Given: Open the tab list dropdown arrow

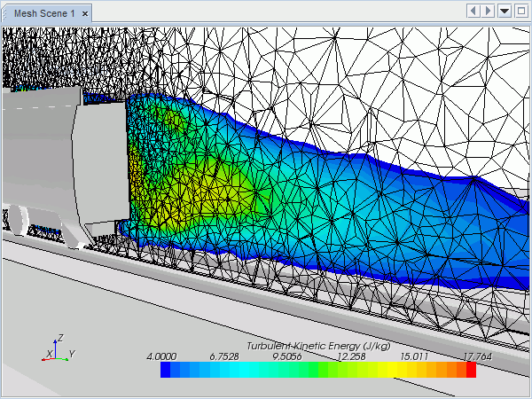Looking at the screenshot, I should coord(505,11).
